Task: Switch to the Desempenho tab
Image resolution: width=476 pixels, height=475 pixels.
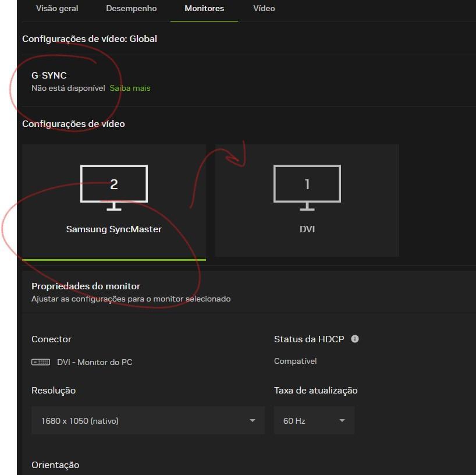Action: (131, 9)
